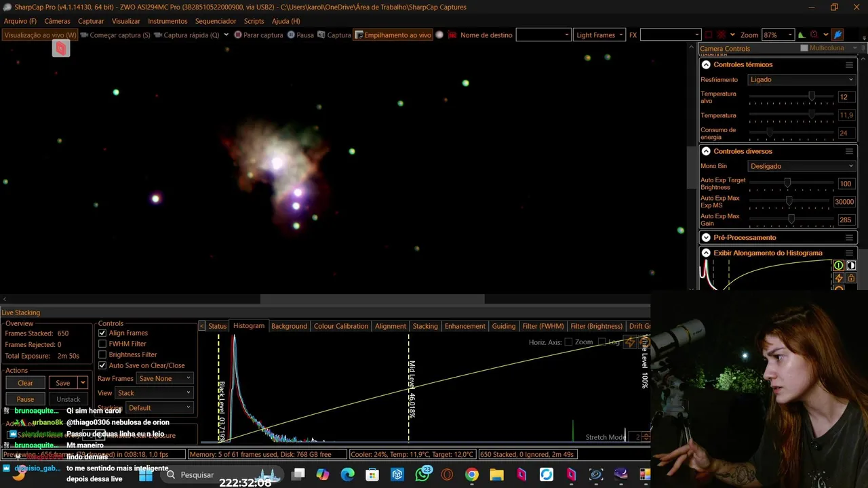
Task: Enable the Brightness Filter checkbox
Action: pyautogui.click(x=102, y=354)
